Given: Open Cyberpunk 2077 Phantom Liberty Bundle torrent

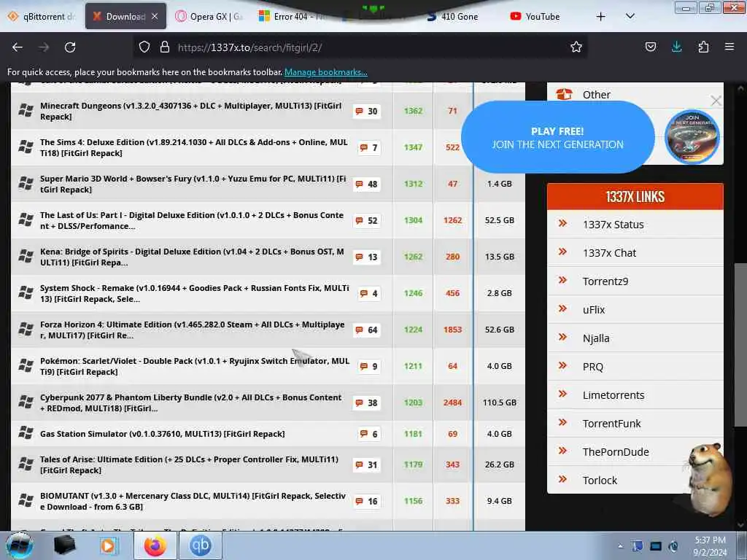Looking at the screenshot, I should pyautogui.click(x=190, y=402).
